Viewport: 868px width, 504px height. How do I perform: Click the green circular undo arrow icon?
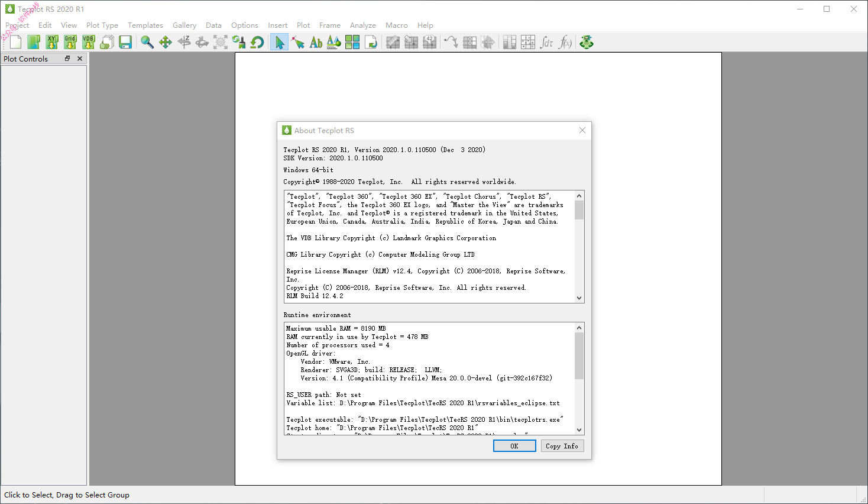click(257, 42)
